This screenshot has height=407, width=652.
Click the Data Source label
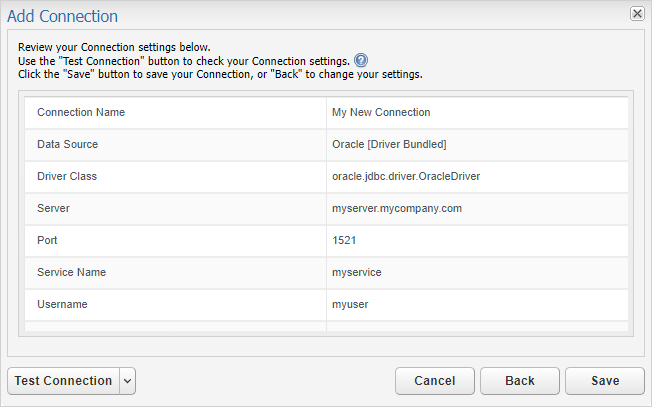pyautogui.click(x=67, y=144)
